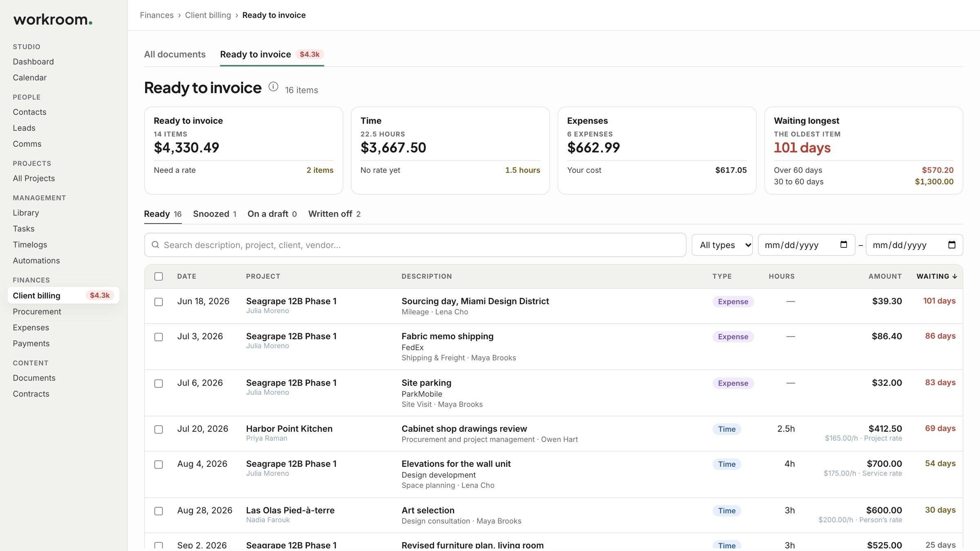Tick the Cabinet shop drawings review checkbox
This screenshot has height=551, width=980.
coord(158,429)
